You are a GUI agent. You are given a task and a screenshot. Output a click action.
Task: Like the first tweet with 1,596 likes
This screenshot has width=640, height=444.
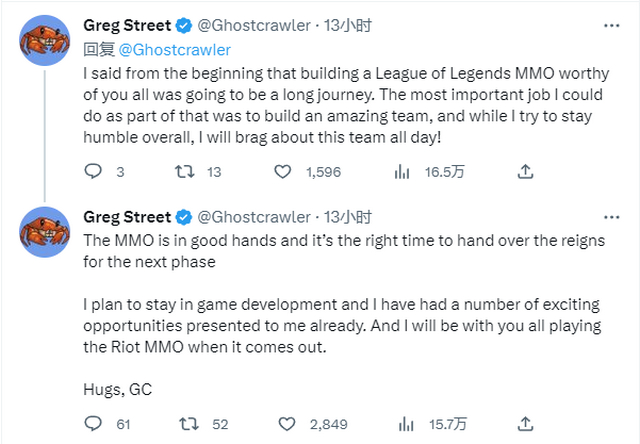[x=287, y=171]
